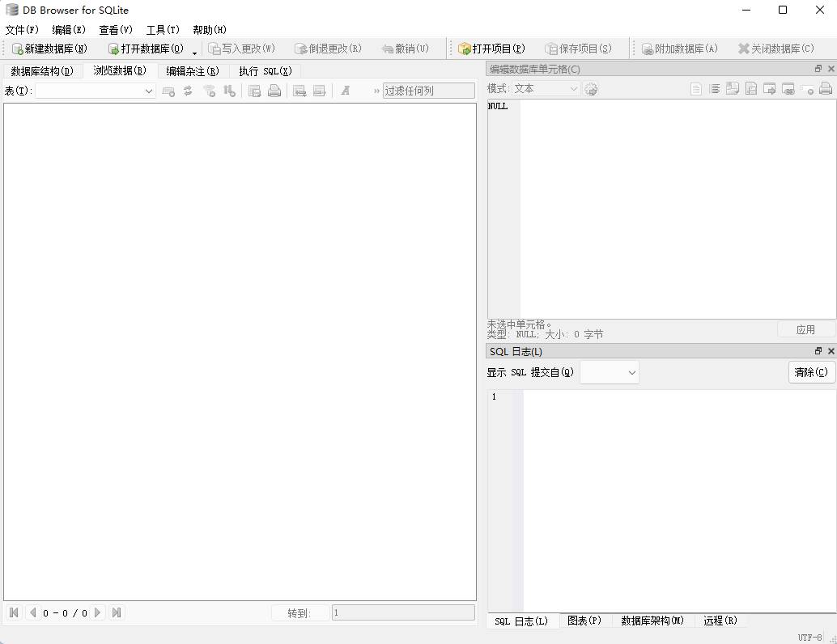Click the UTF-8 encoding status bar label

pyautogui.click(x=809, y=638)
